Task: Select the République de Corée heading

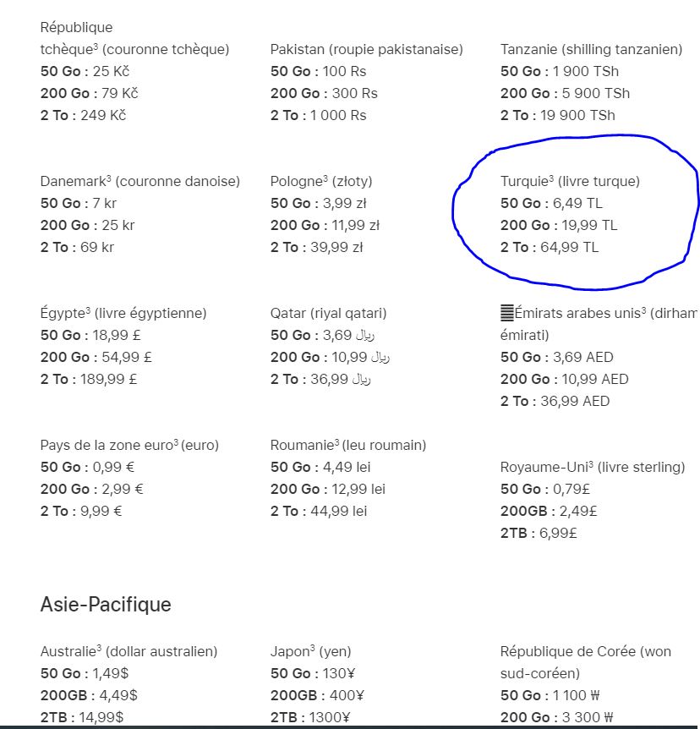Action: [585, 652]
